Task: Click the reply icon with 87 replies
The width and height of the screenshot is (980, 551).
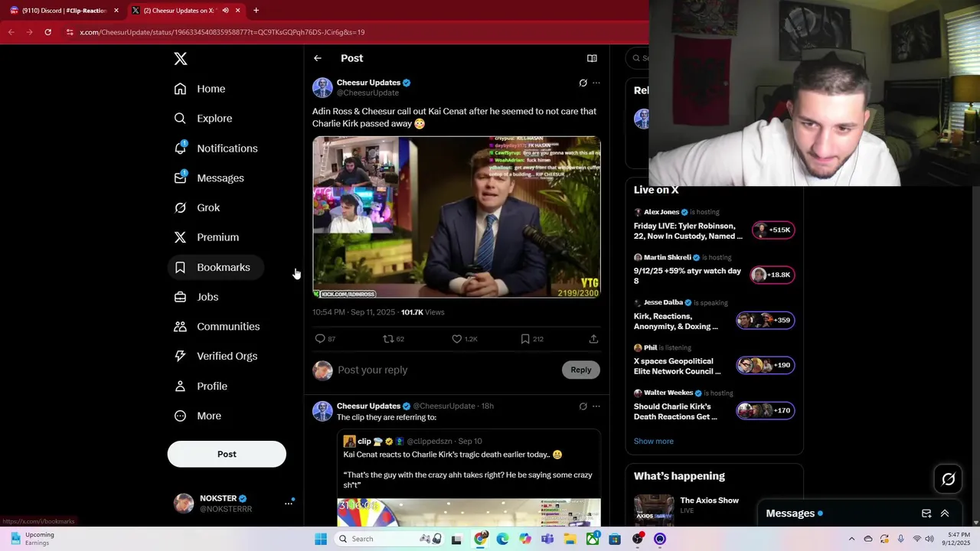Action: tap(321, 339)
